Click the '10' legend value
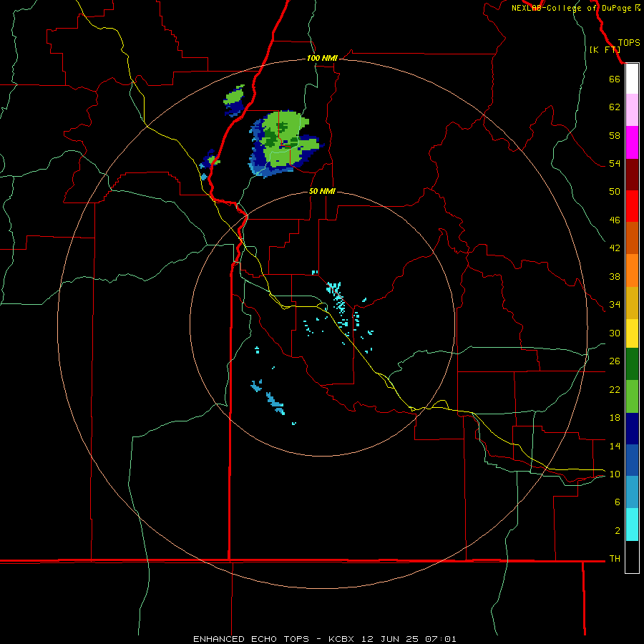Image resolution: width=644 pixels, height=644 pixels. tap(615, 474)
